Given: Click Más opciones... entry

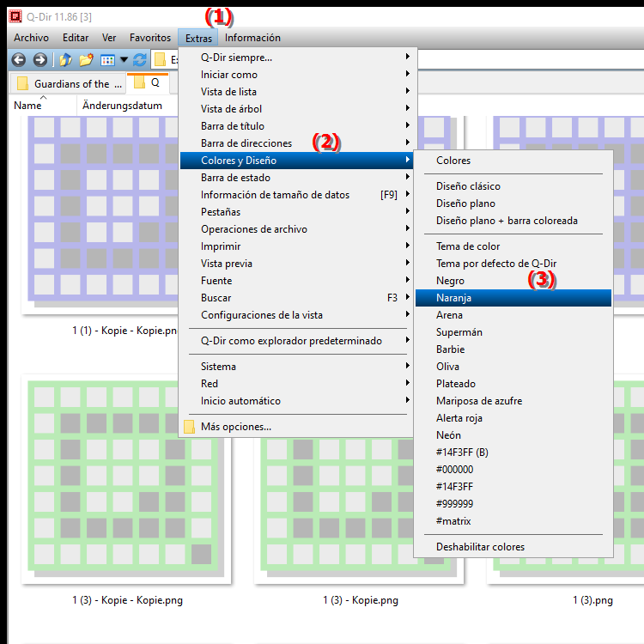Looking at the screenshot, I should coord(296,427).
